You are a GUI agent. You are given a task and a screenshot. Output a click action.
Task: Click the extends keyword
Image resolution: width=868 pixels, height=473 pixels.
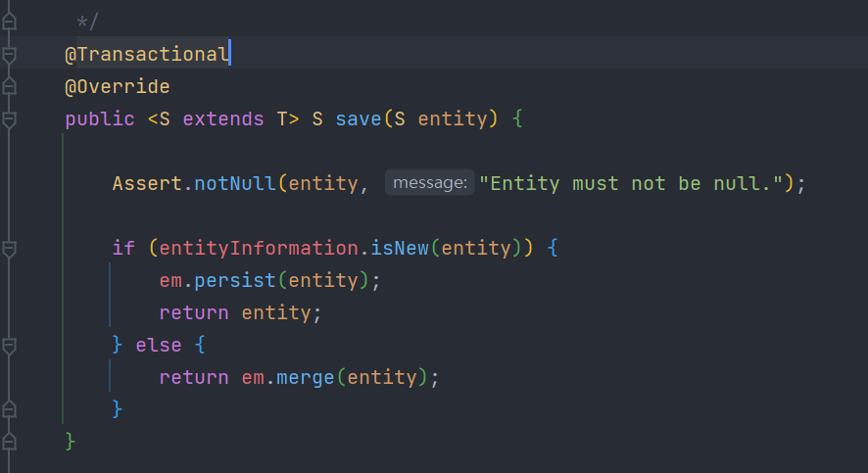(223, 118)
